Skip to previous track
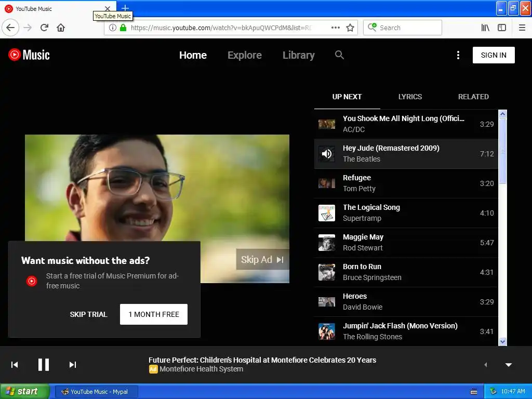This screenshot has height=399, width=532. pyautogui.click(x=15, y=365)
